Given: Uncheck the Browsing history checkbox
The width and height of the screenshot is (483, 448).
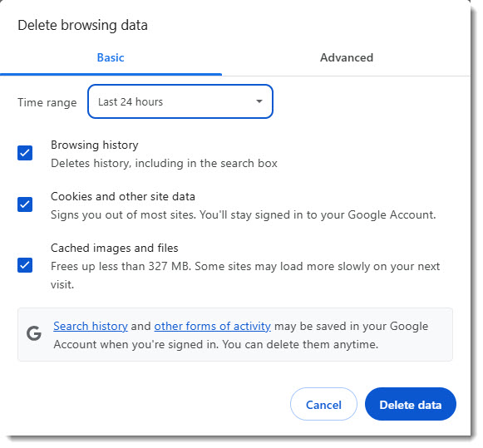Looking at the screenshot, I should tap(25, 153).
